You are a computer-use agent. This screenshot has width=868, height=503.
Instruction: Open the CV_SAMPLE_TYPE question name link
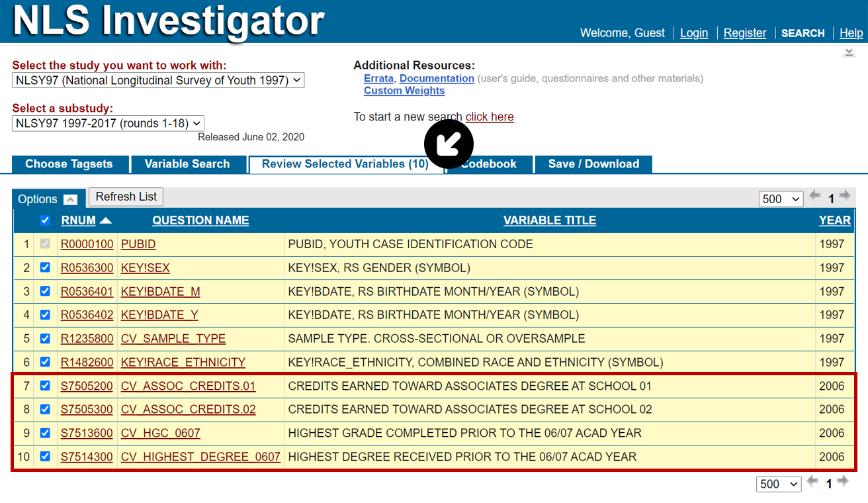click(x=173, y=339)
